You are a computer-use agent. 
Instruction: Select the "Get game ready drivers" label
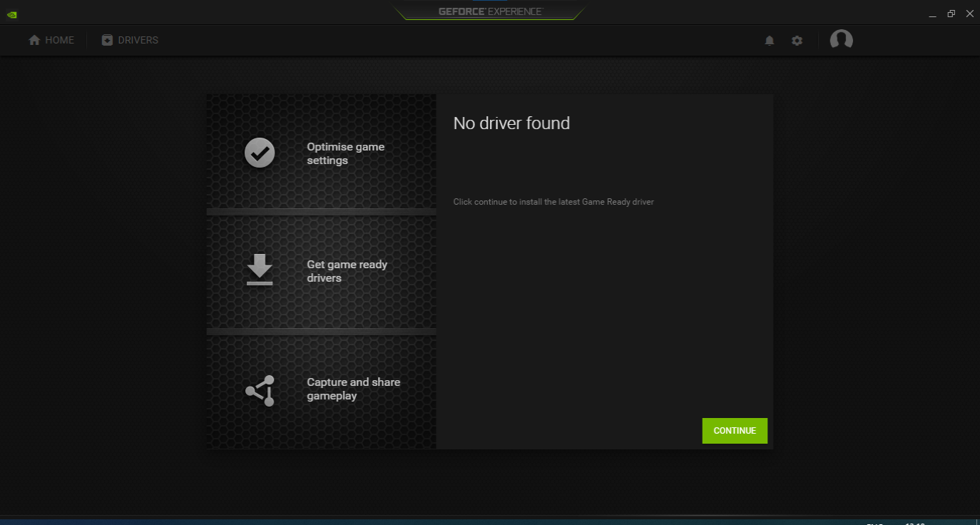[x=347, y=271]
